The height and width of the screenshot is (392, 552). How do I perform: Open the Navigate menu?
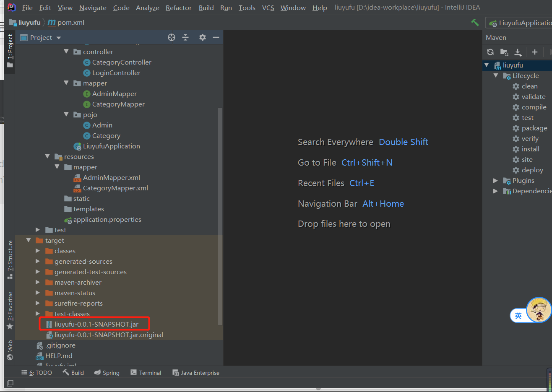coord(92,8)
